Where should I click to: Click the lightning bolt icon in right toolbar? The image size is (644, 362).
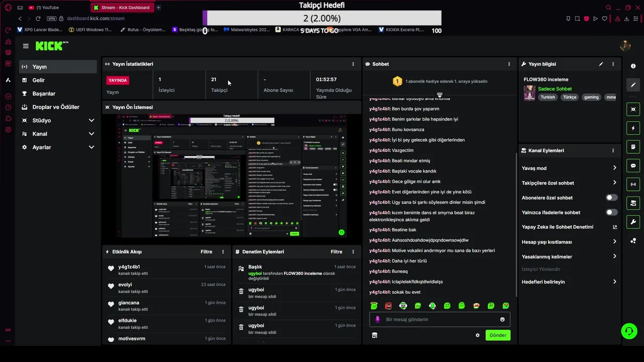click(x=633, y=128)
